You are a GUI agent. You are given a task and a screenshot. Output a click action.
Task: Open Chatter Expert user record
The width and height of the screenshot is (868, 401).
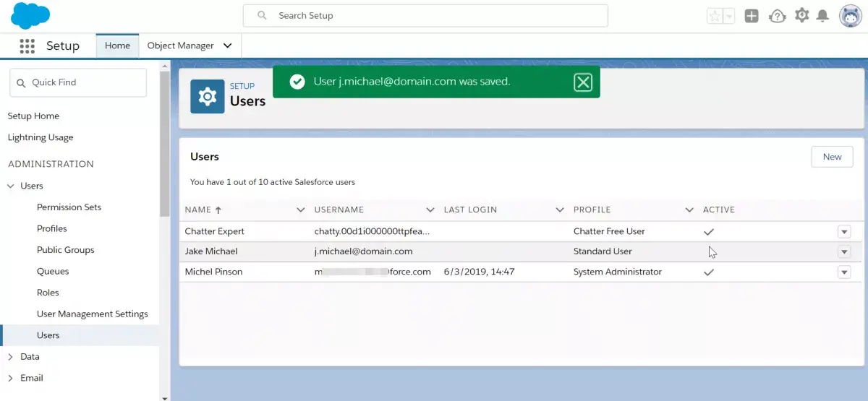[x=215, y=231]
